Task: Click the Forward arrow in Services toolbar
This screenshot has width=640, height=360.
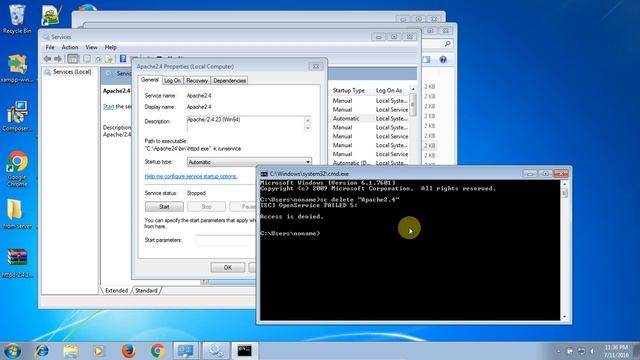Action: (x=58, y=59)
